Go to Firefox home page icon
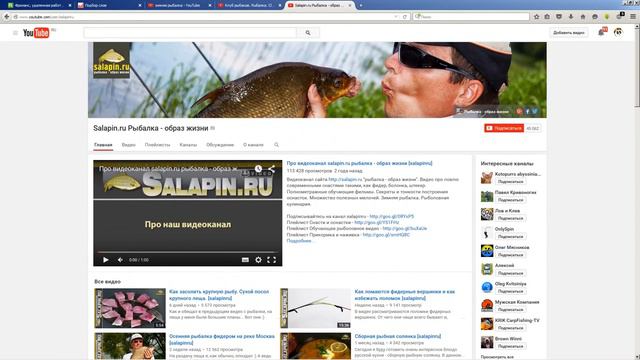This screenshot has height=360, width=640. pos(583,17)
